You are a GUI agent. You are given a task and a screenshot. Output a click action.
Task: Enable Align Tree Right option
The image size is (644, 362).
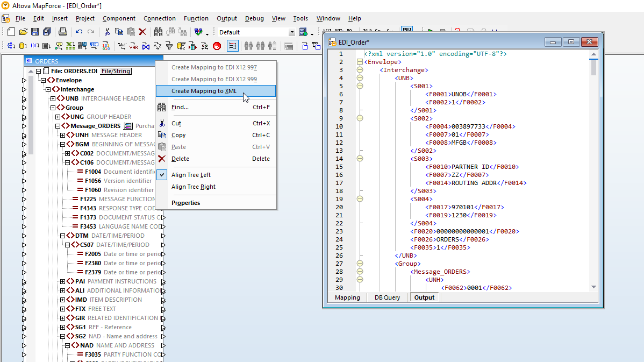click(x=194, y=187)
